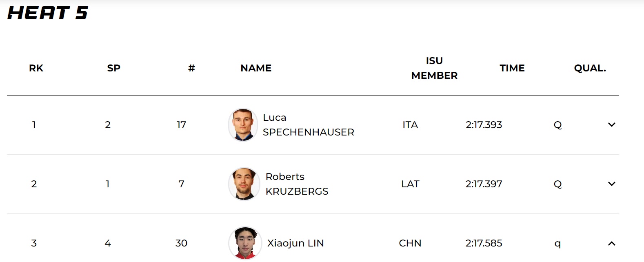Click the TIME column header

512,68
